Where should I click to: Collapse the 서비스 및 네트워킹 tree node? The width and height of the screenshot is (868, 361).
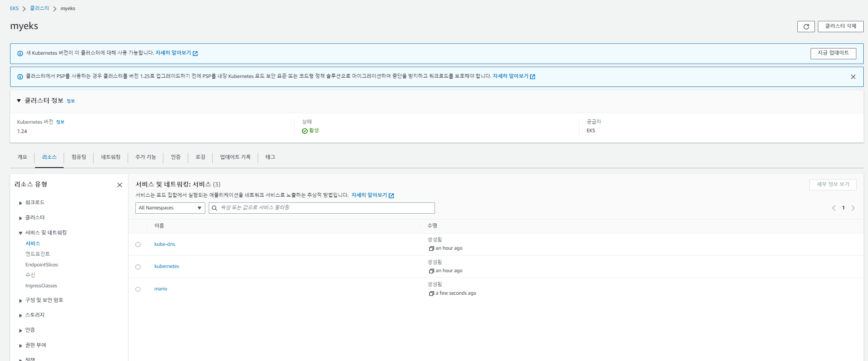tap(21, 233)
